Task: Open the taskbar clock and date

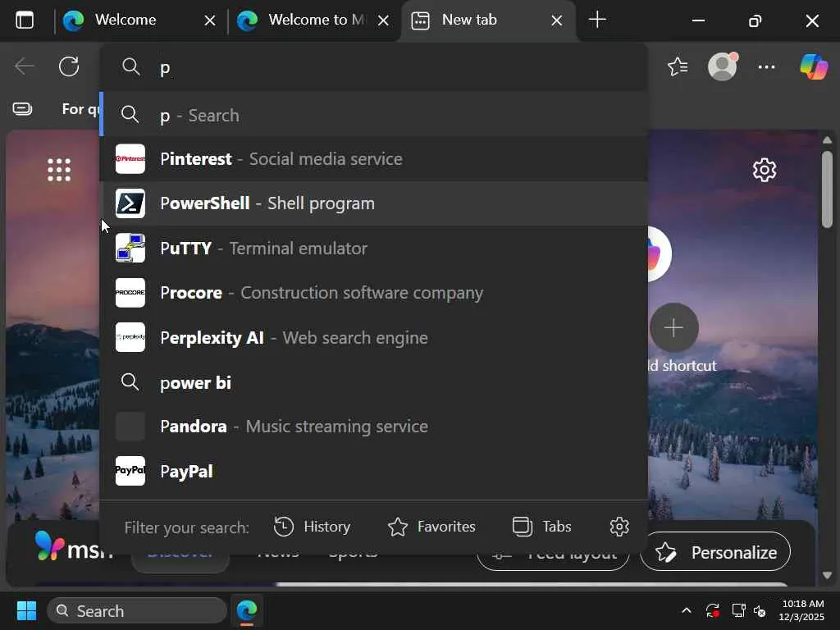Action: coord(801,610)
